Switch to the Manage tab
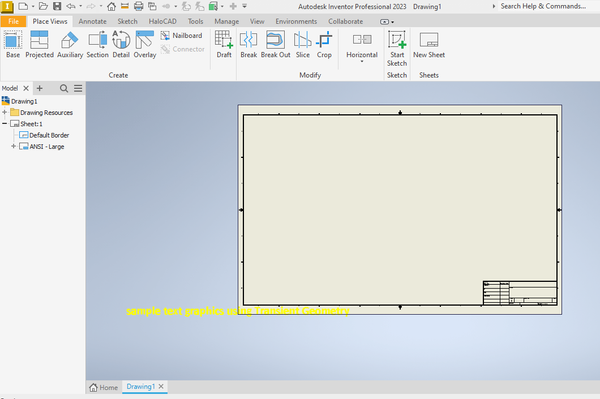600x399 pixels. pos(227,21)
